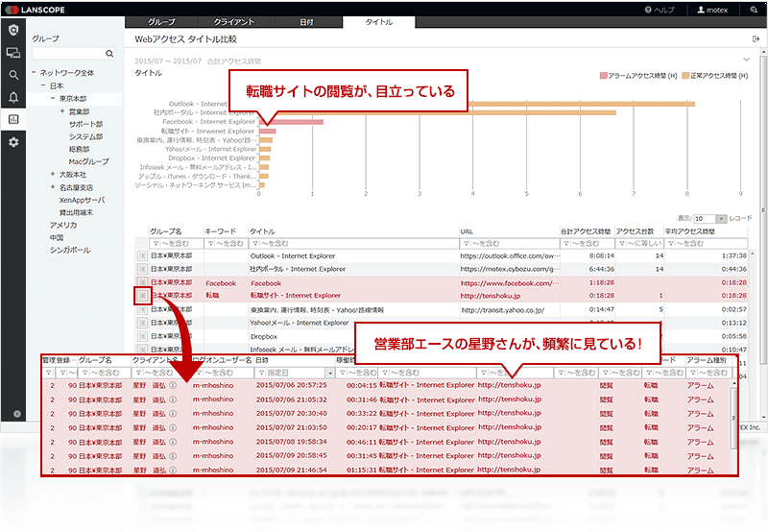Click filter funnel icon in グループ名 filter
This screenshot has height=532, width=768.
tap(156, 244)
